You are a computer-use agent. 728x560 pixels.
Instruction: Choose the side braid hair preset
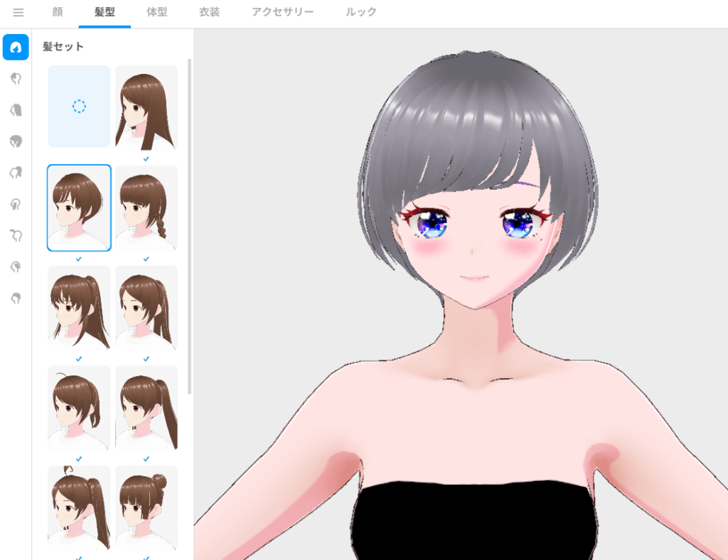point(146,208)
